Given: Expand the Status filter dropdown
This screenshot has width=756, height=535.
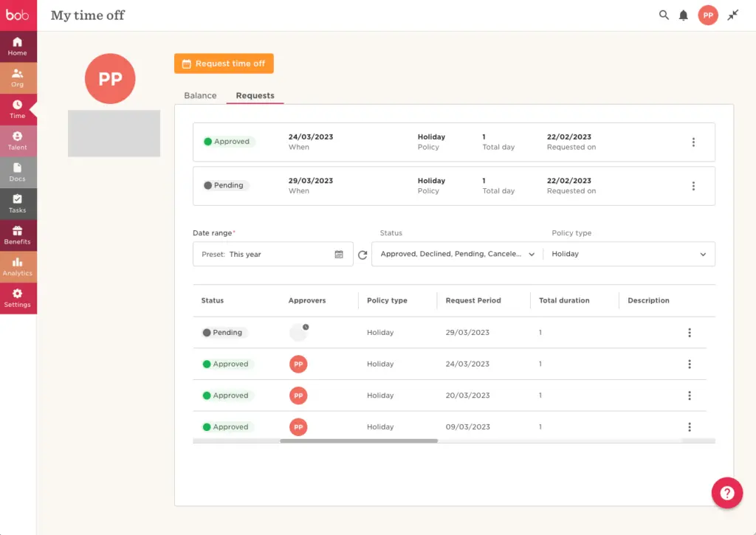Looking at the screenshot, I should tap(457, 254).
